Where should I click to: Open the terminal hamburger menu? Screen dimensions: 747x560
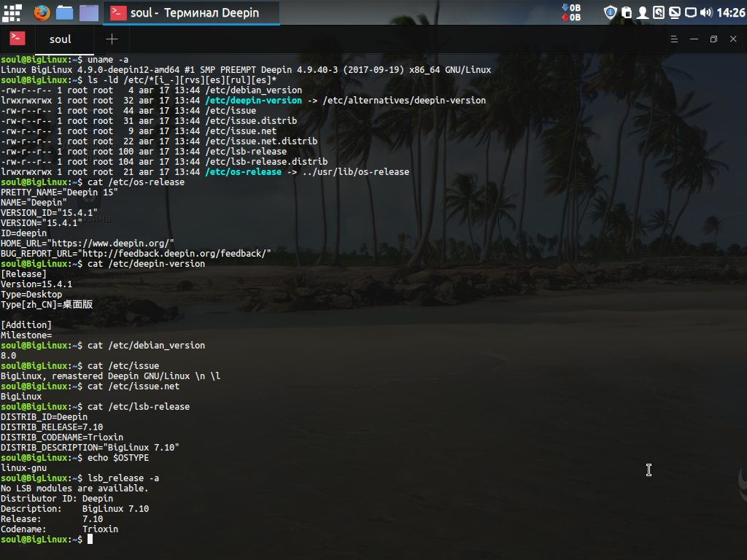[674, 39]
